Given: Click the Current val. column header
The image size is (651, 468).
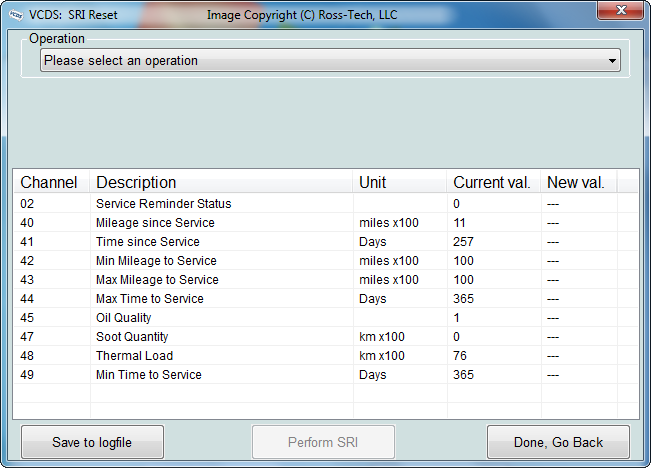Looking at the screenshot, I should tap(491, 182).
